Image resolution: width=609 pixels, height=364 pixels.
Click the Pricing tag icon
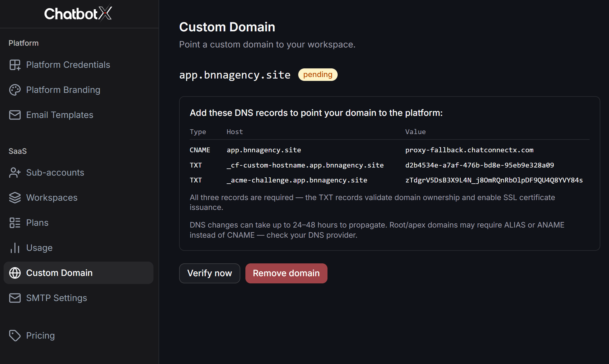tap(15, 336)
